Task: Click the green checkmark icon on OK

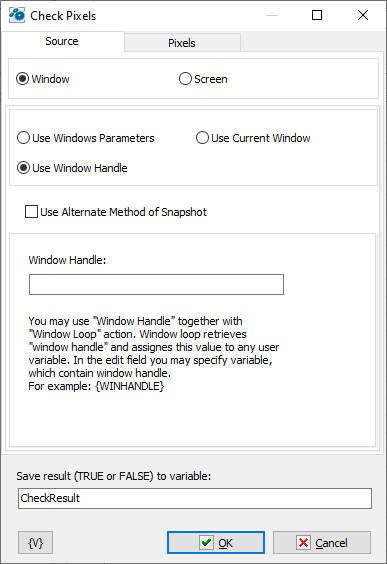Action: click(206, 542)
